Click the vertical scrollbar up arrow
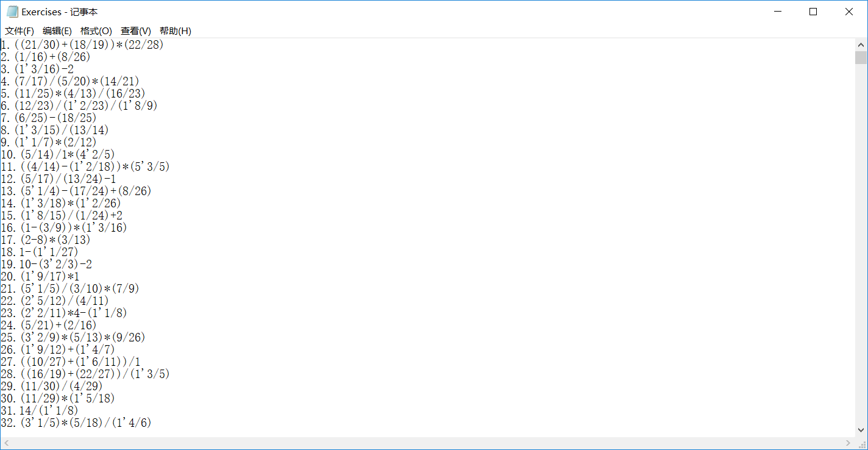Screen dimensions: 868x450 coord(861,45)
